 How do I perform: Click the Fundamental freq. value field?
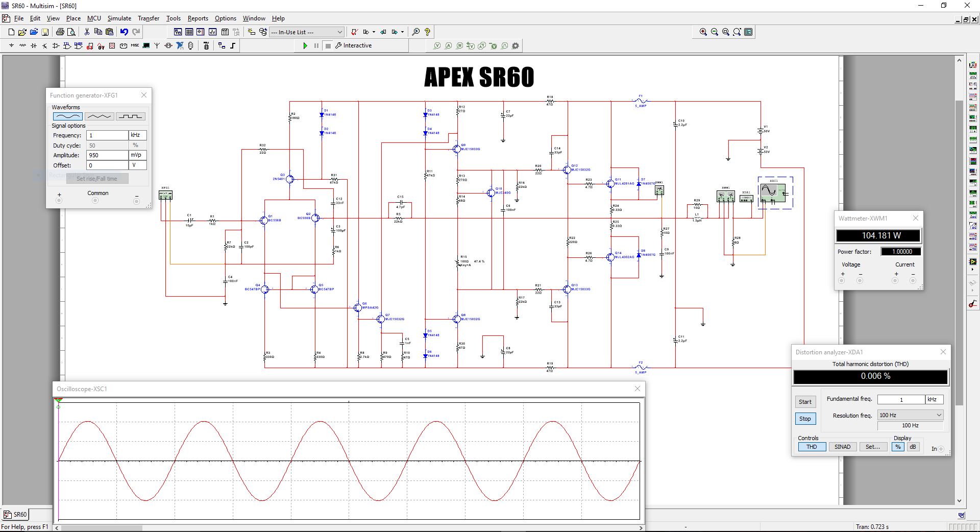901,399
